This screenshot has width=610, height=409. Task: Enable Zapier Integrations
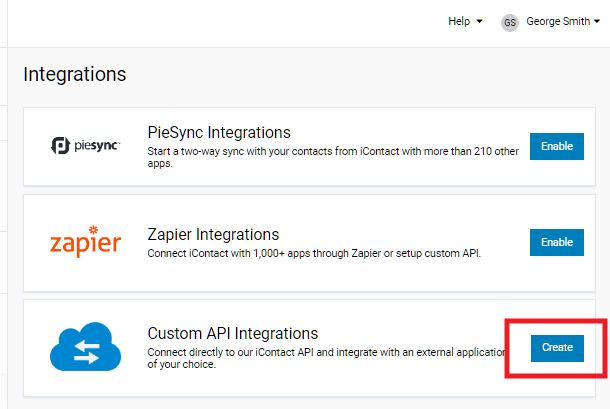[557, 242]
